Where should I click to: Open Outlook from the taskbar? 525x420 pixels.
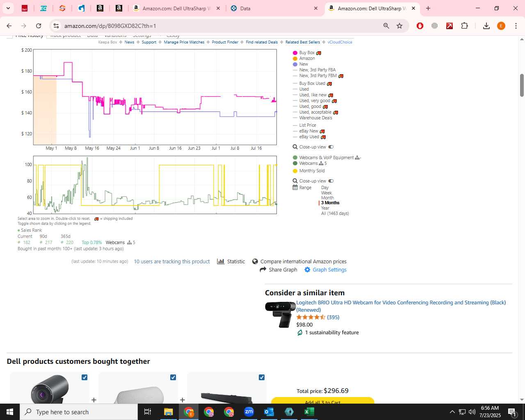(269, 412)
